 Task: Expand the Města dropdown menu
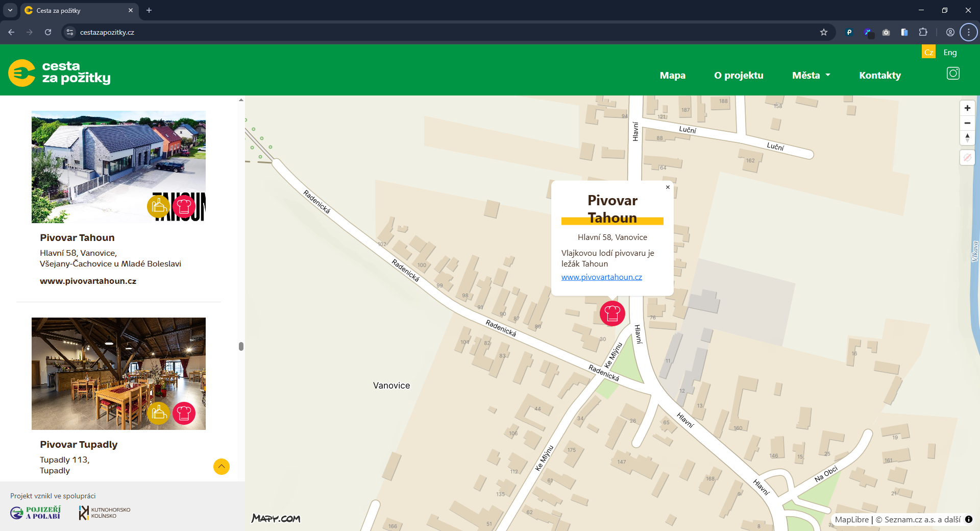click(811, 75)
